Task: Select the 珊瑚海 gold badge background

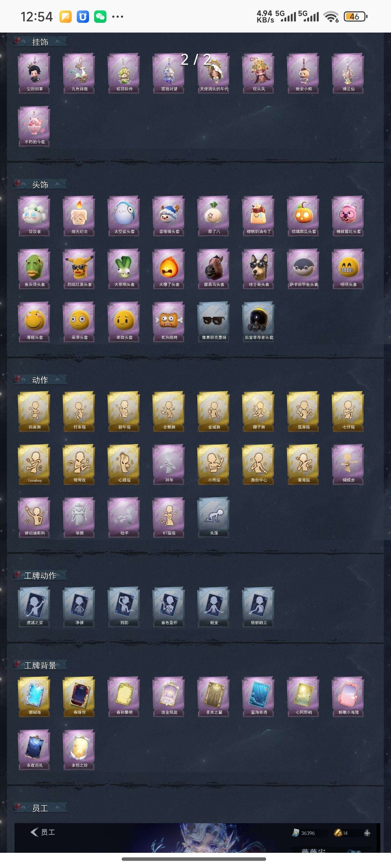Action: tap(34, 697)
